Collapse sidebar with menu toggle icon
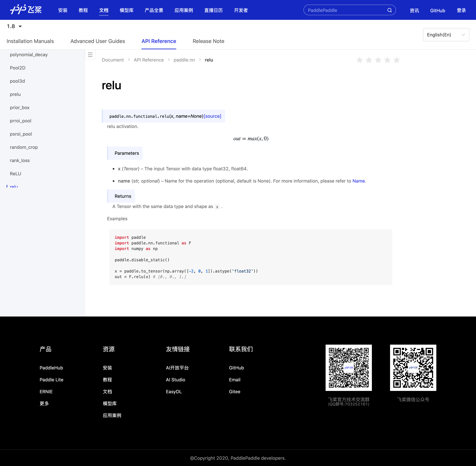Image resolution: width=476 pixels, height=466 pixels. click(x=90, y=55)
